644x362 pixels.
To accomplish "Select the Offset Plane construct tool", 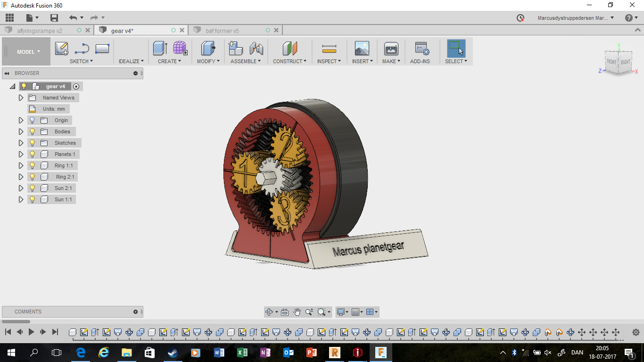I will [289, 48].
